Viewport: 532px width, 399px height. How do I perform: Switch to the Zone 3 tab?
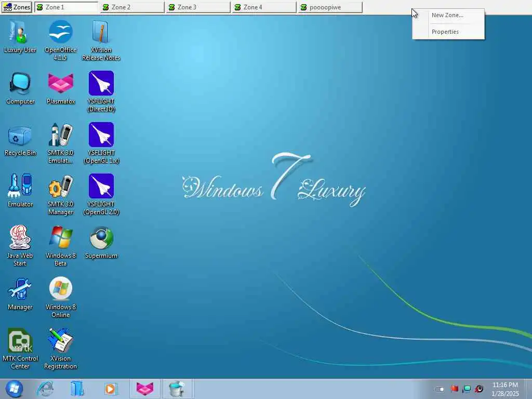(198, 7)
